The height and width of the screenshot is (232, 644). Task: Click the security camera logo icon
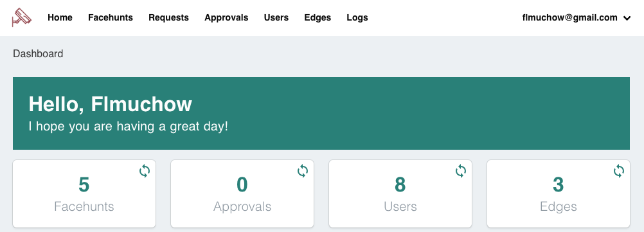22,17
